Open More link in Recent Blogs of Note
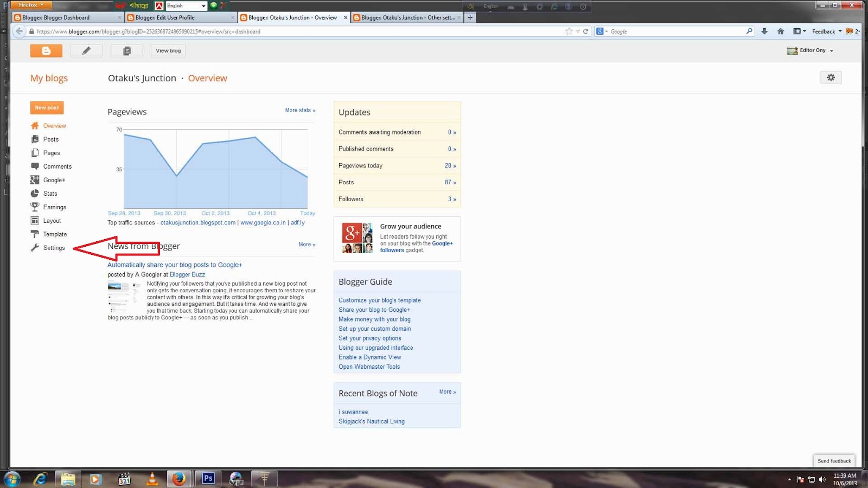 [x=448, y=392]
